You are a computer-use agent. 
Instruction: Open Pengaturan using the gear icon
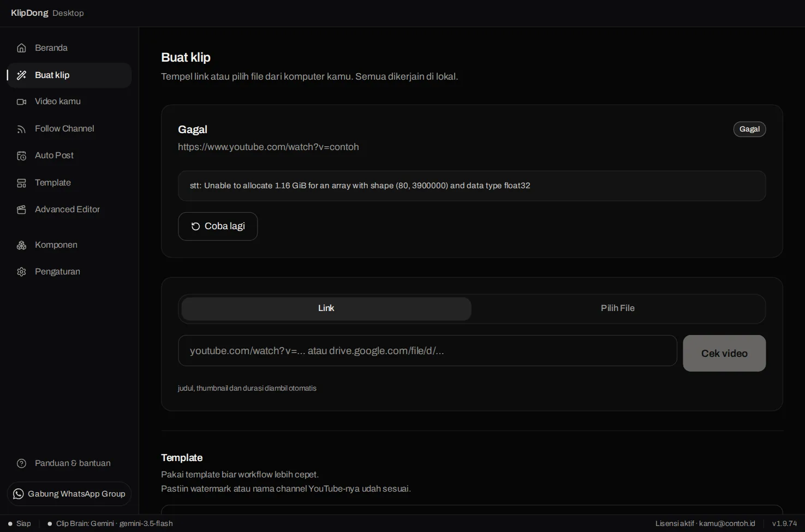[x=21, y=272]
